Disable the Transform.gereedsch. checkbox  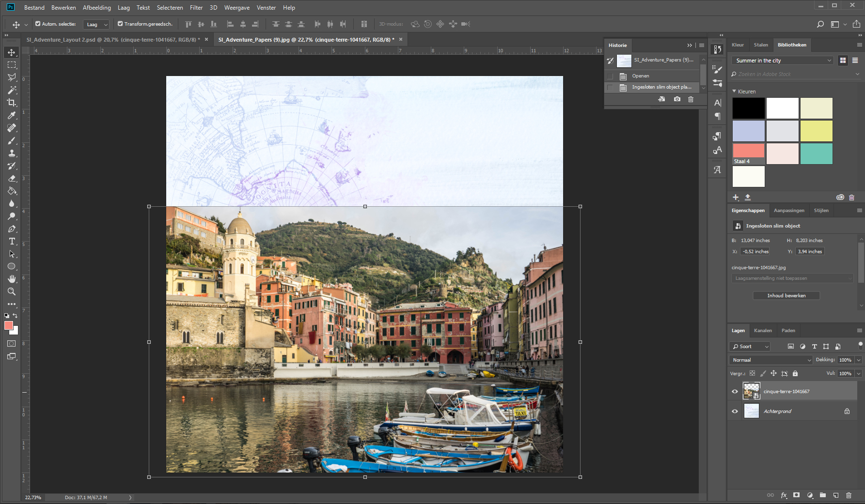point(120,24)
